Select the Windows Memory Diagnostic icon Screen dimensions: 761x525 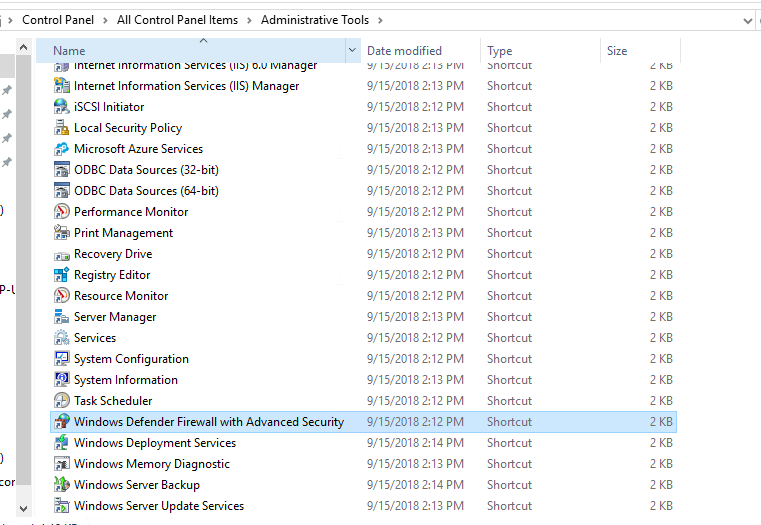tap(62, 464)
